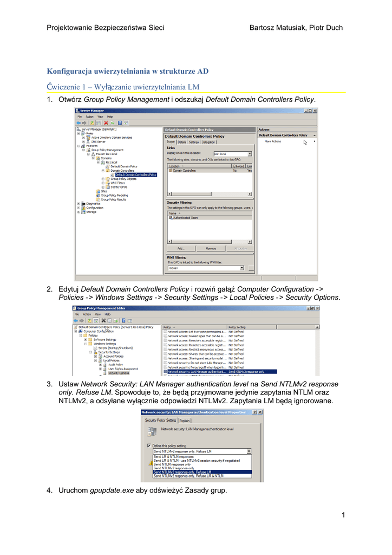Click the red X delete icon in Server Manager toolbar
Screen dimensions: 392x555
(106, 123)
